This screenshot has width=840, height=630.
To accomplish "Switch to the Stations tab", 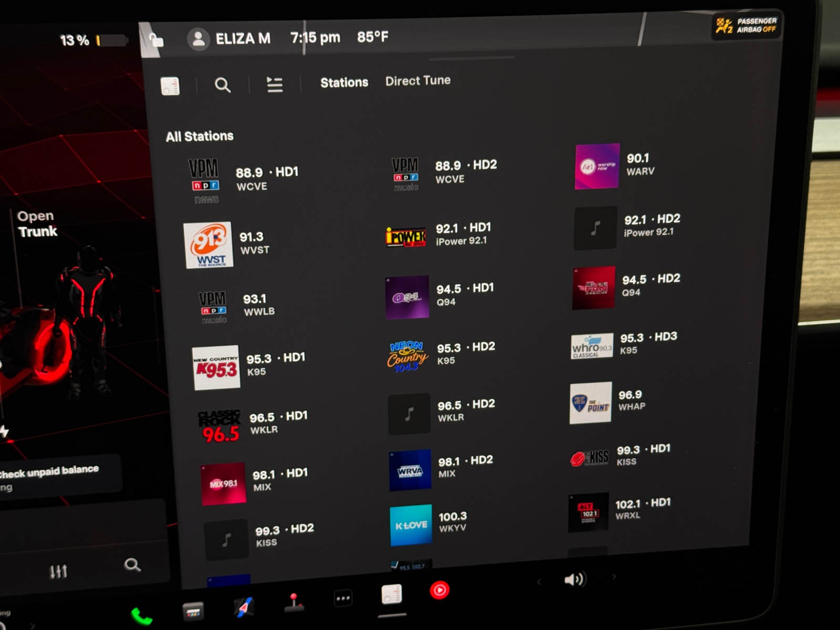I will tap(344, 82).
